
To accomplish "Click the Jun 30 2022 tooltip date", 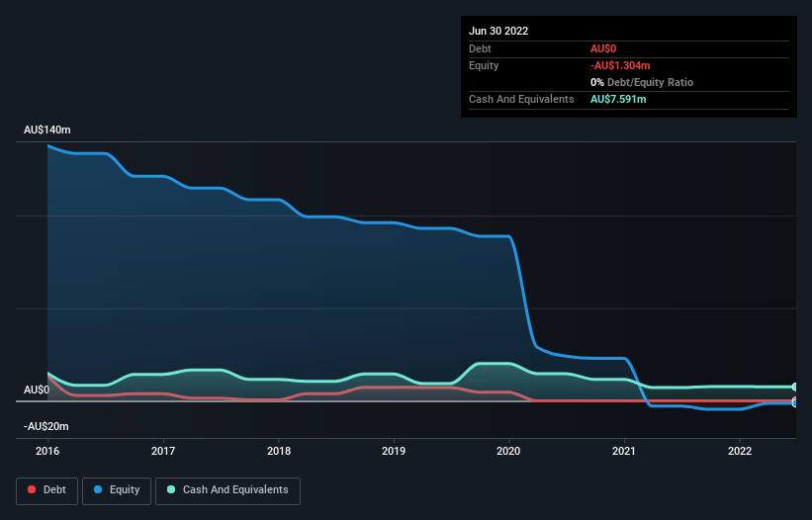I will [498, 31].
